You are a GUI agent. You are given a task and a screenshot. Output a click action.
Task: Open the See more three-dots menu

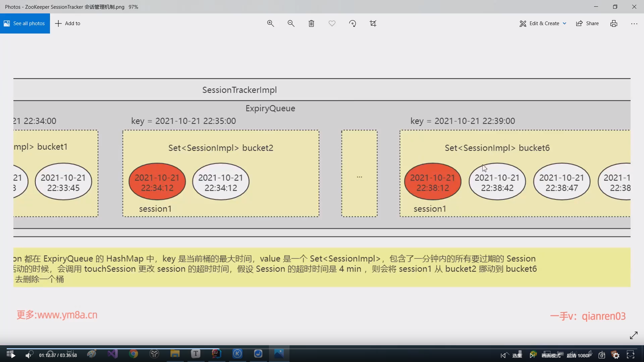click(634, 23)
